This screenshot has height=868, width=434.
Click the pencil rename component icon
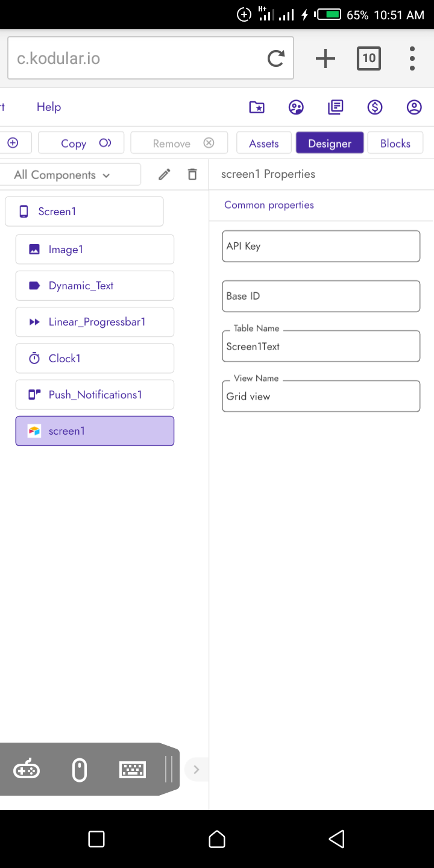(x=164, y=175)
